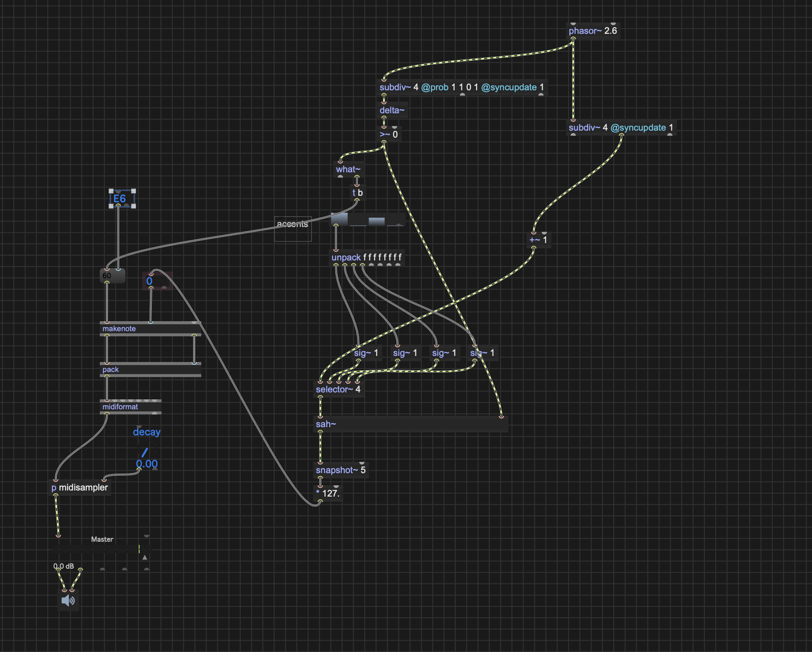Select the snapshot~ 5 object
812x652 pixels.
coord(341,470)
